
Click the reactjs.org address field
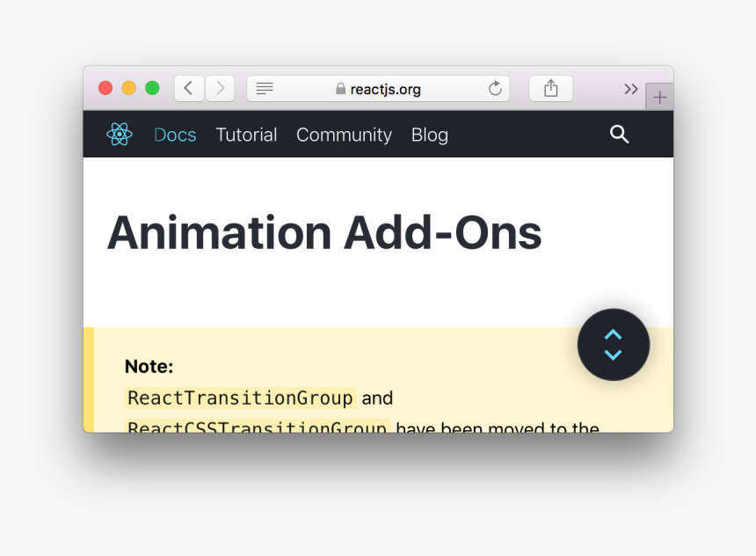[387, 89]
